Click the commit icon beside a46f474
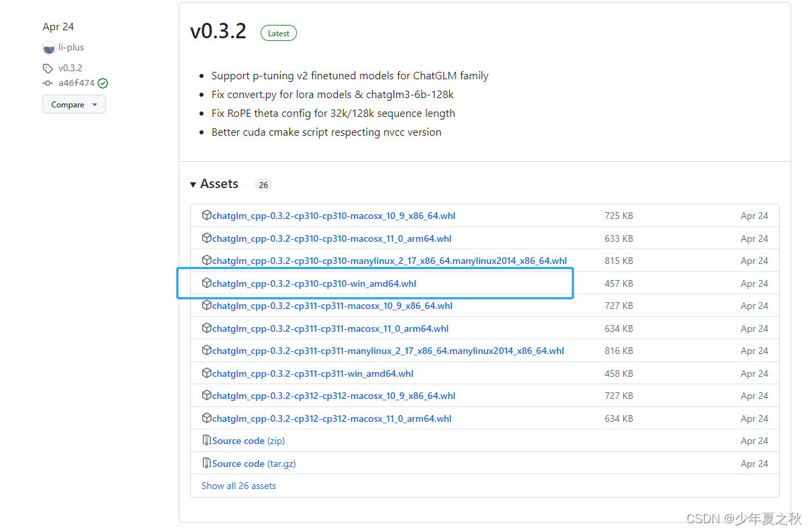 click(x=47, y=83)
